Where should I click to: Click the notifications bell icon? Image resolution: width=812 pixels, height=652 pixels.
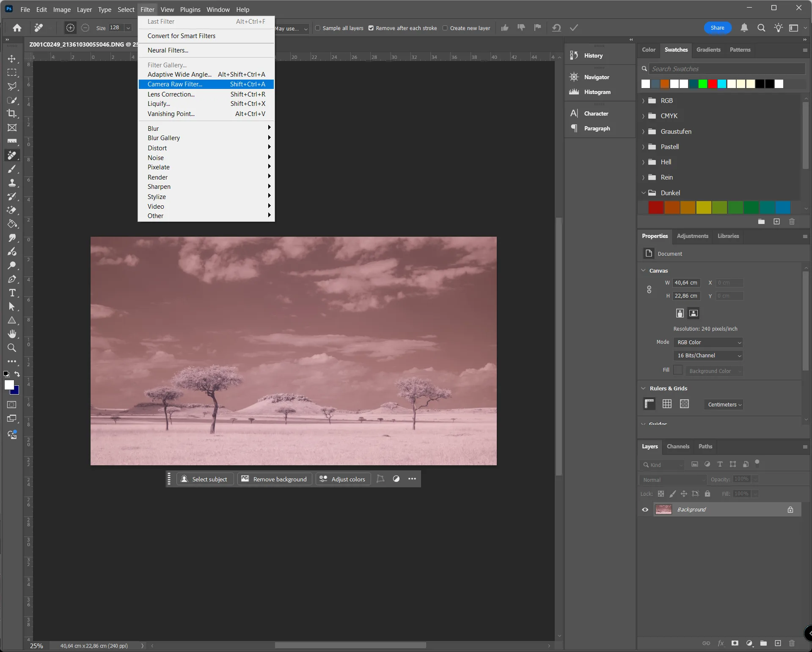click(744, 28)
